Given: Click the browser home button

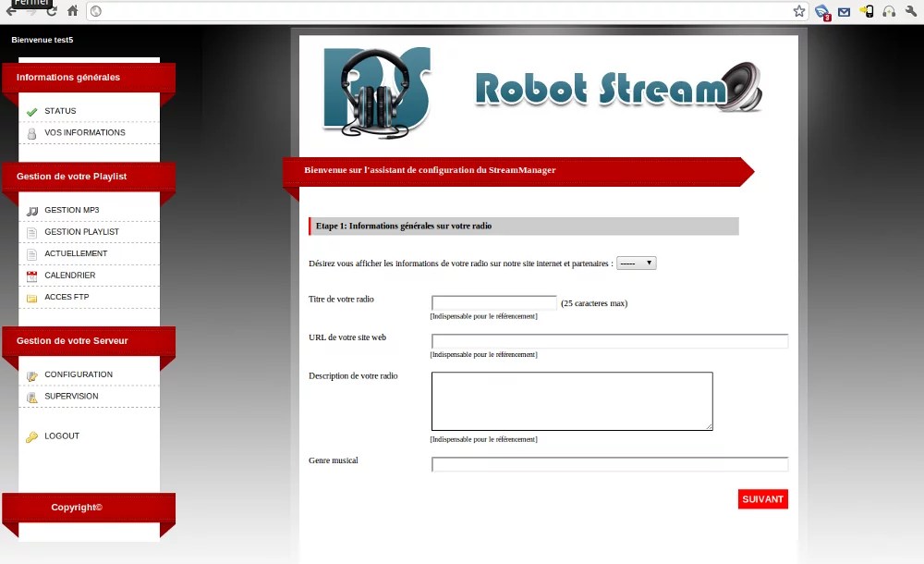Looking at the screenshot, I should [72, 11].
